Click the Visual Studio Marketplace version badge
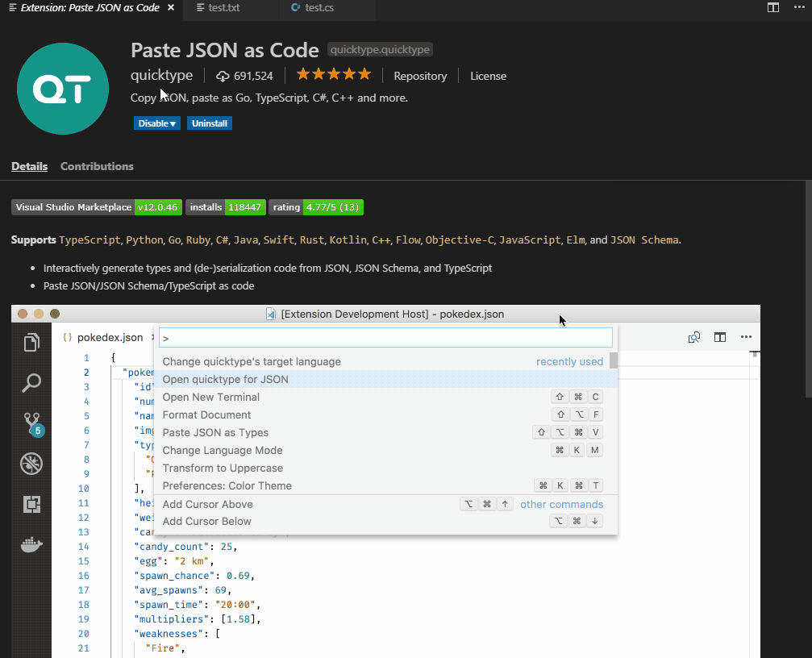This screenshot has height=658, width=812. (97, 207)
